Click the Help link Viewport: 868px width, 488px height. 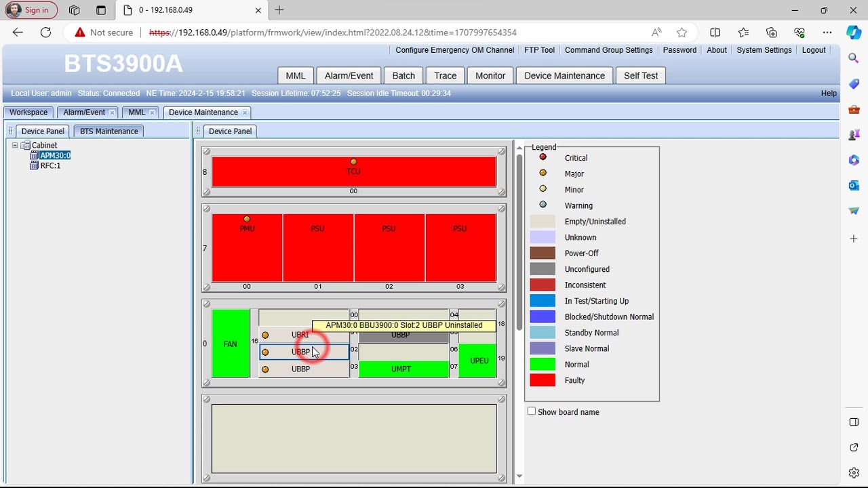click(x=829, y=94)
